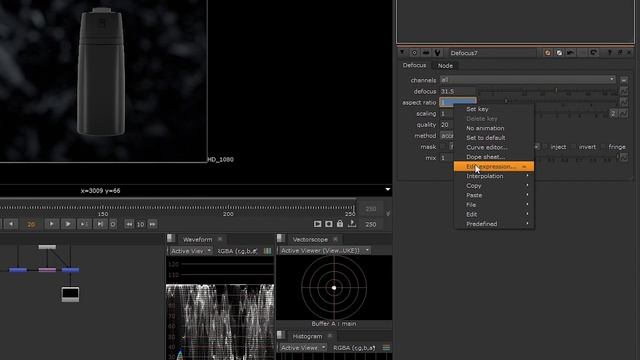The image size is (640, 360).
Task: Open node help with the question mark icon
Action: pos(609,53)
